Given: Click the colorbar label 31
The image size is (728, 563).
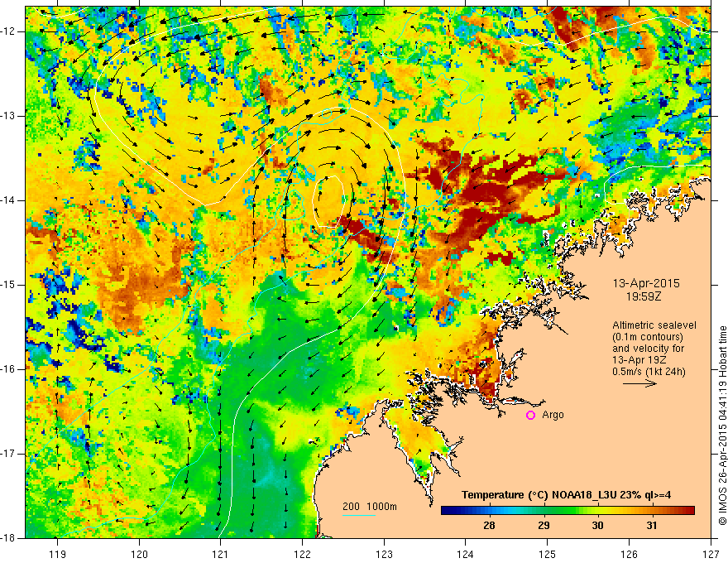Looking at the screenshot, I should [652, 526].
